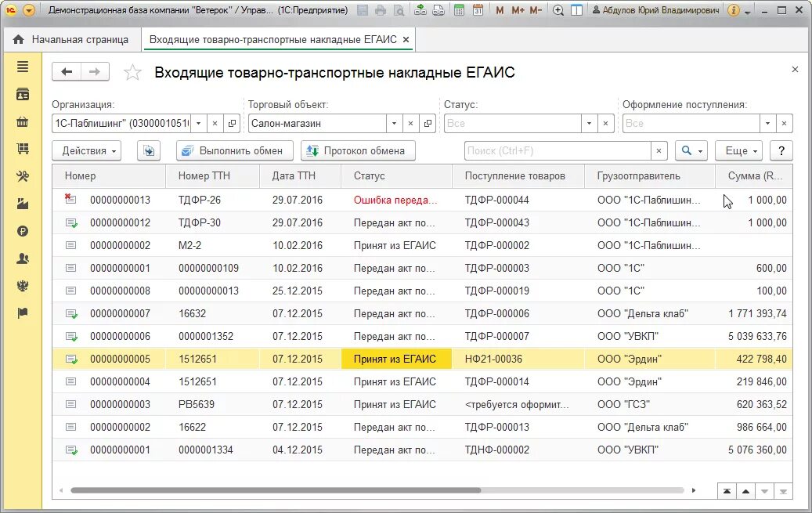The width and height of the screenshot is (812, 513).
Task: Click the <требуется оформит... cell
Action: [516, 405]
